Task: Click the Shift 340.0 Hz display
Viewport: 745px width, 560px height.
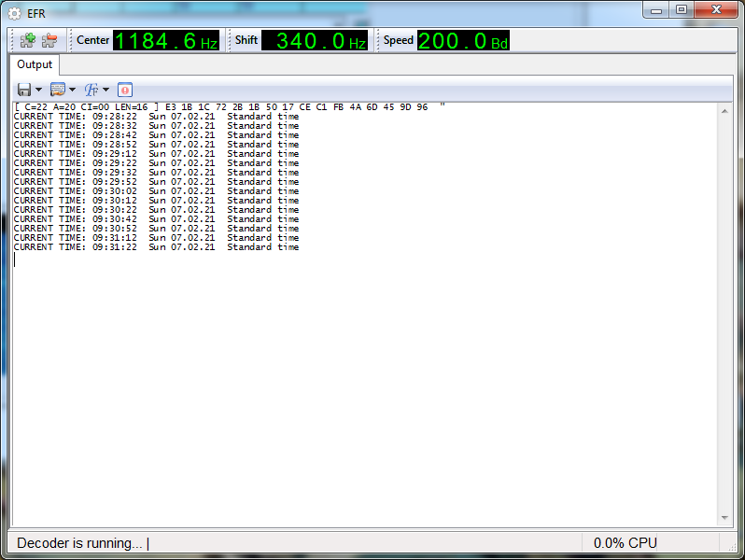Action: tap(315, 41)
